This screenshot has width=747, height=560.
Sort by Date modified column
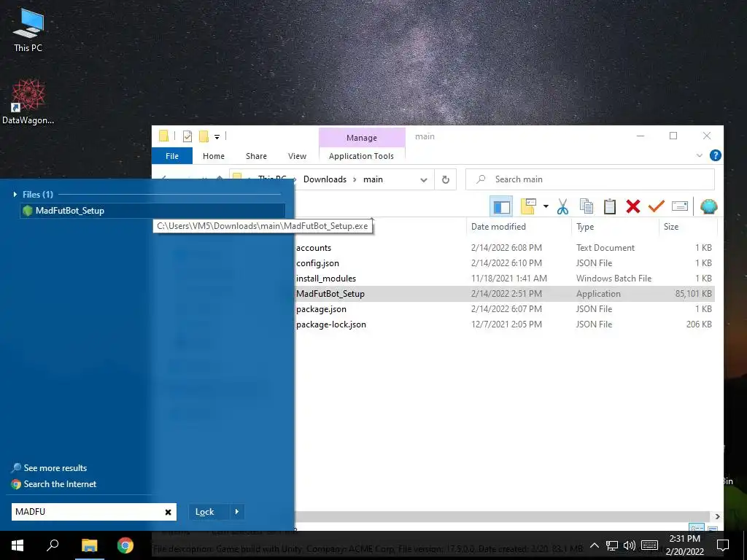(519, 227)
